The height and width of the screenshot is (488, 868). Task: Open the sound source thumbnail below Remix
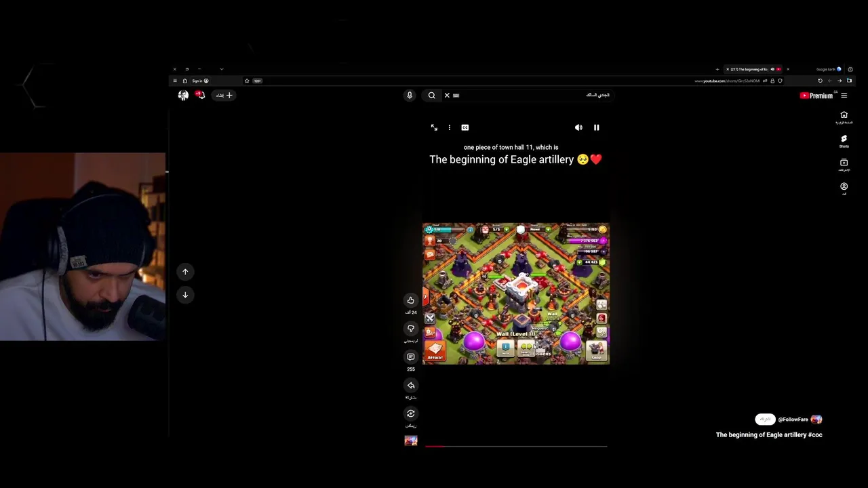[x=411, y=441]
